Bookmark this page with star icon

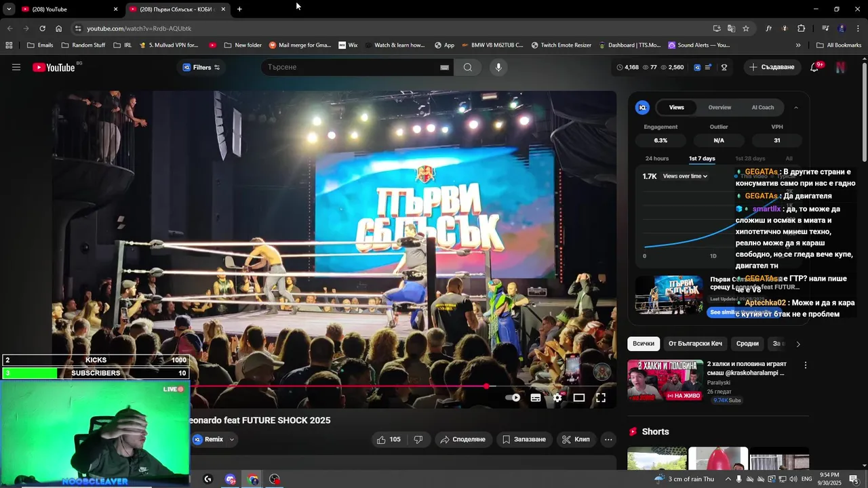pyautogui.click(x=746, y=28)
